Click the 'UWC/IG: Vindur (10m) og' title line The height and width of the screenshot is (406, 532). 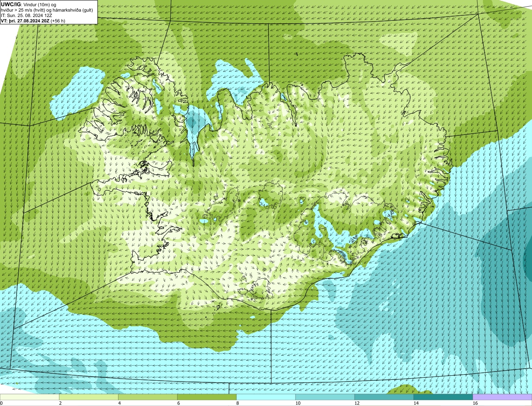[29, 4]
